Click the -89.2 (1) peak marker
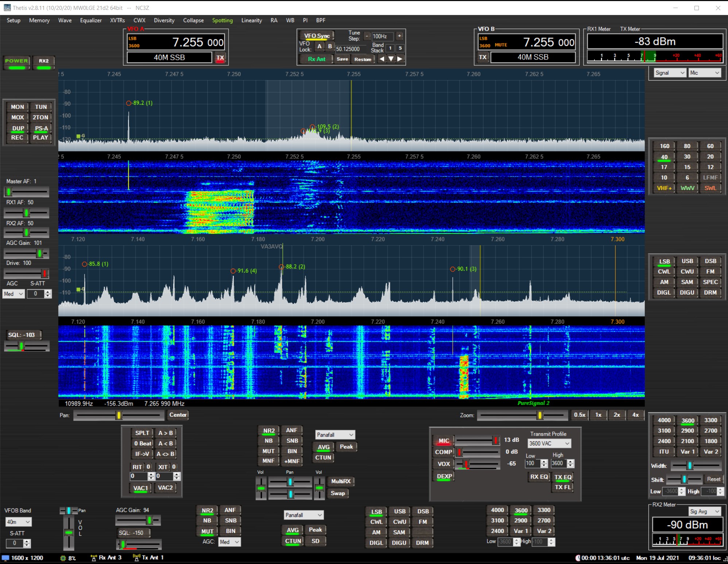This screenshot has height=564, width=728. (129, 103)
